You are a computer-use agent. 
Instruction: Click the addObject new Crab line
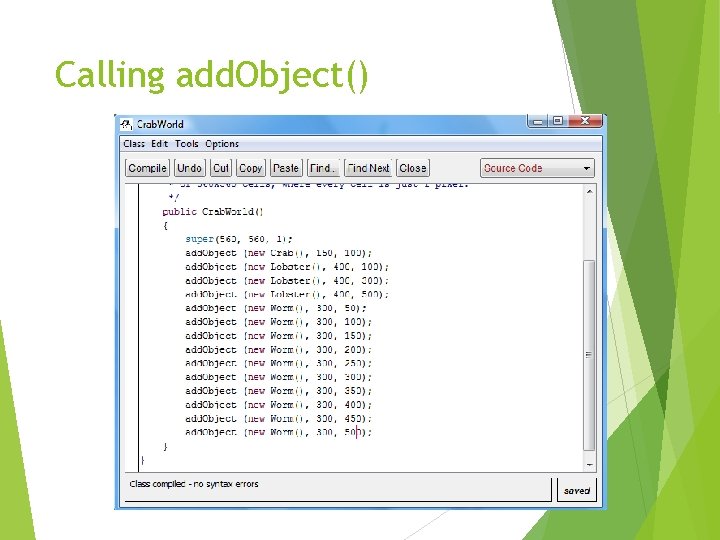278,253
